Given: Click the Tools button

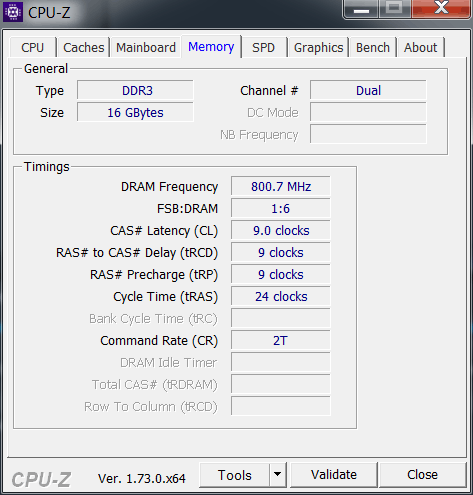Looking at the screenshot, I should pos(235,475).
